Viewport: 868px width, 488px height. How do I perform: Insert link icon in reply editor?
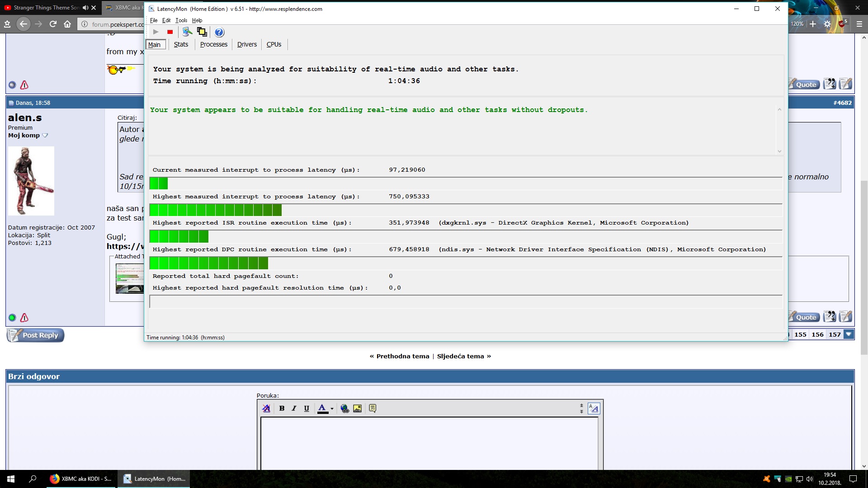tap(344, 408)
